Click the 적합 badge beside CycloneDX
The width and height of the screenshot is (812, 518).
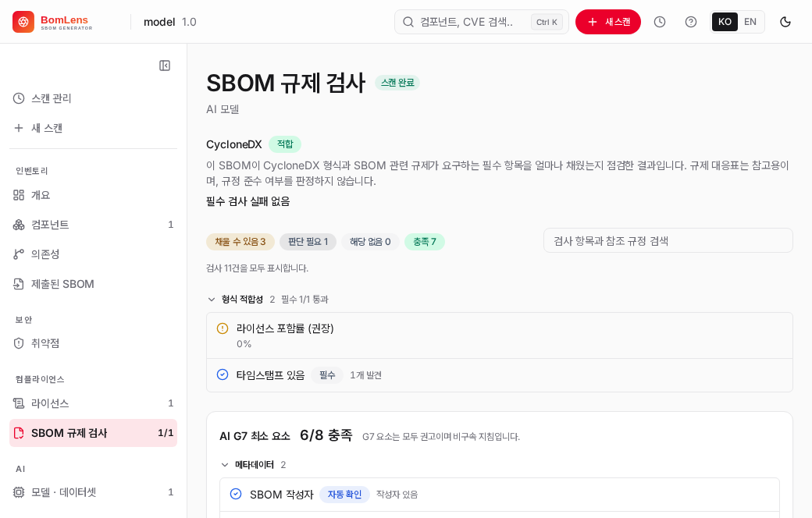coord(285,144)
